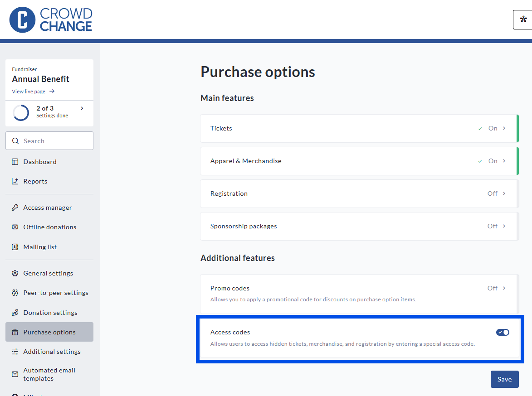This screenshot has width=532, height=396.
Task: Open the Dashboard icon in sidebar
Action: click(15, 162)
